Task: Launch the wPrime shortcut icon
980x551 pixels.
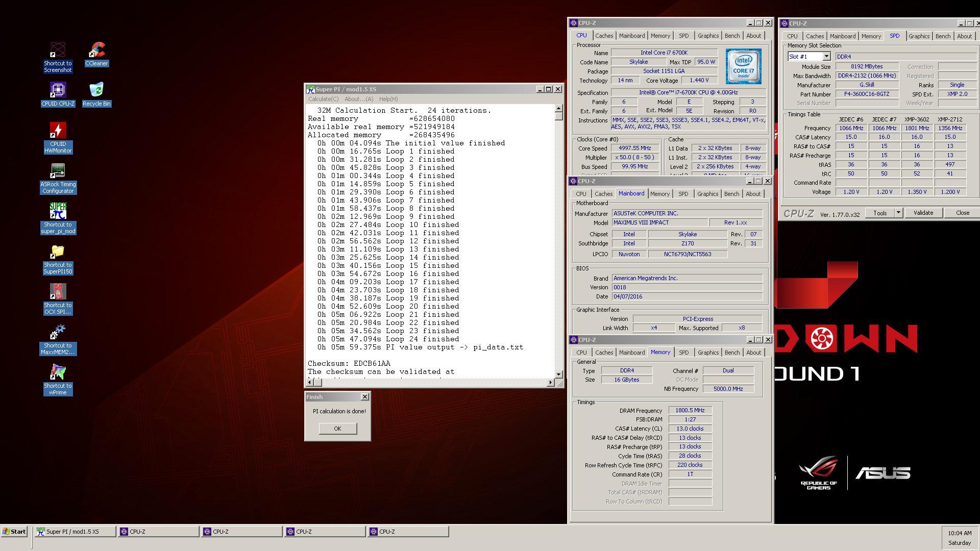Action: [x=58, y=379]
